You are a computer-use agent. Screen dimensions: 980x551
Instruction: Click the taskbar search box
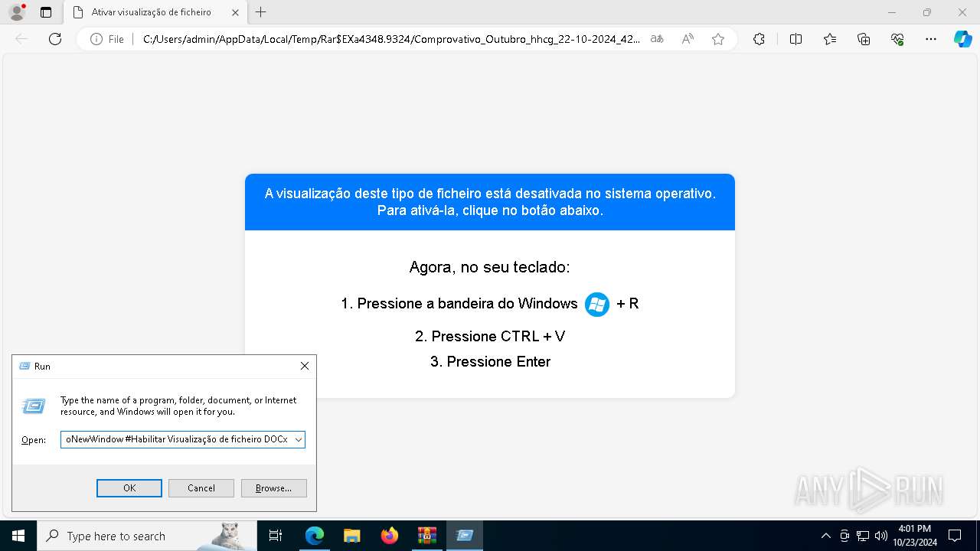[x=147, y=536]
